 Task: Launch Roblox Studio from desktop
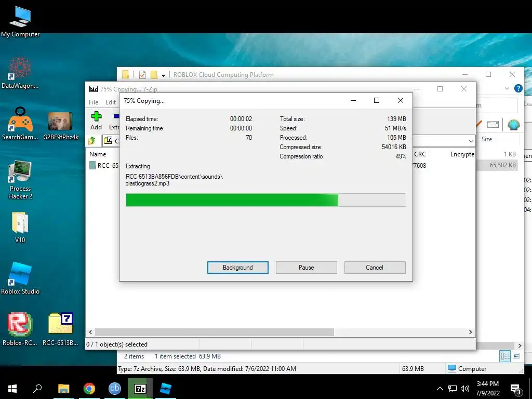tap(20, 278)
